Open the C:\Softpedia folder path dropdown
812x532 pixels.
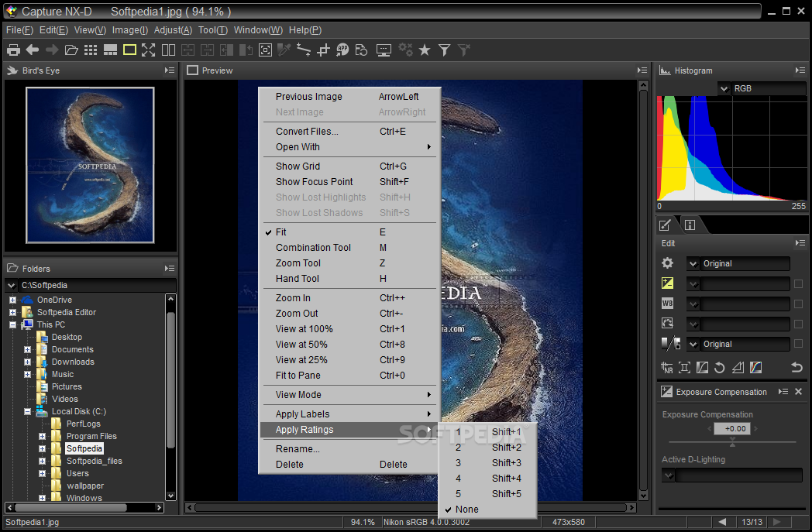(11, 285)
